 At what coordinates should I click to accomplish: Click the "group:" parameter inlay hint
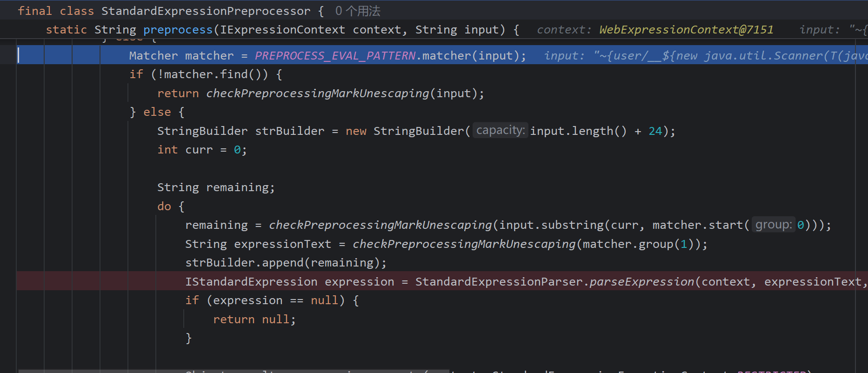[774, 225]
